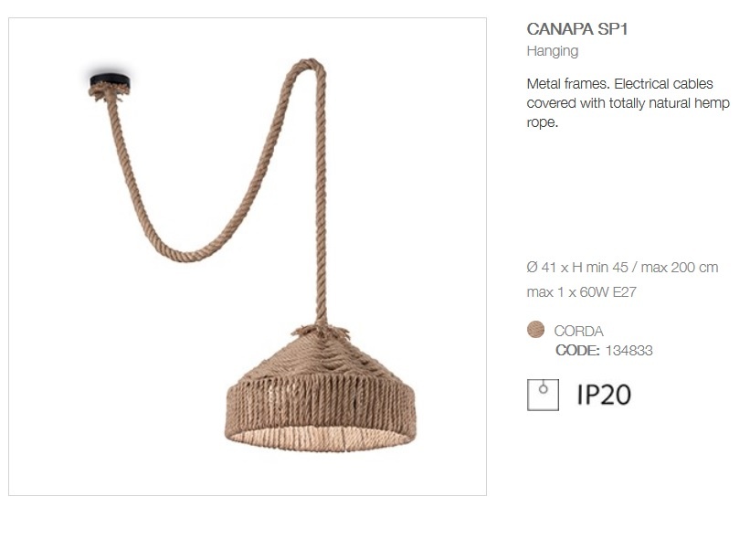This screenshot has width=750, height=560.
Task: Click the IP20 protection rating icon
Action: click(604, 395)
